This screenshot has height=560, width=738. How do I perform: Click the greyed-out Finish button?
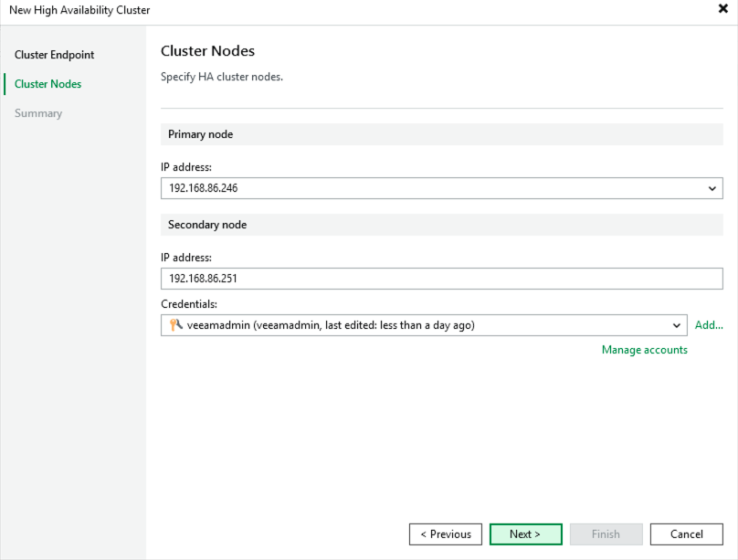coord(606,534)
